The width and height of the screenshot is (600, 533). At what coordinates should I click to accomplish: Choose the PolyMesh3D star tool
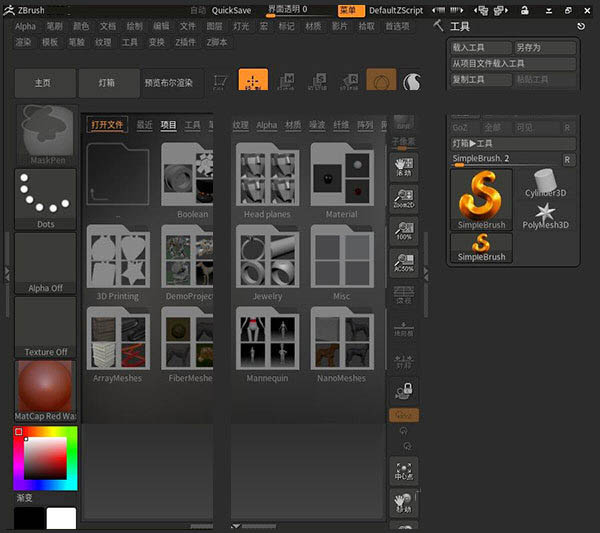click(546, 214)
